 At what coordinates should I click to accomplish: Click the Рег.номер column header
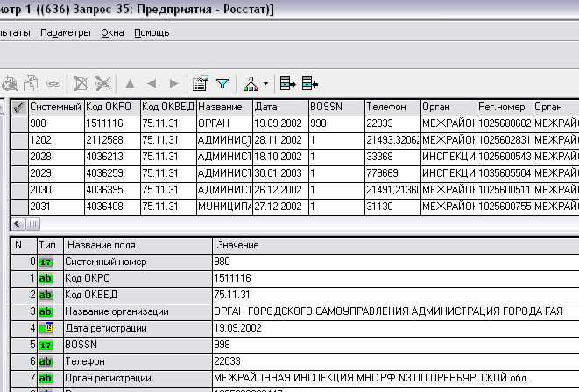pyautogui.click(x=505, y=108)
